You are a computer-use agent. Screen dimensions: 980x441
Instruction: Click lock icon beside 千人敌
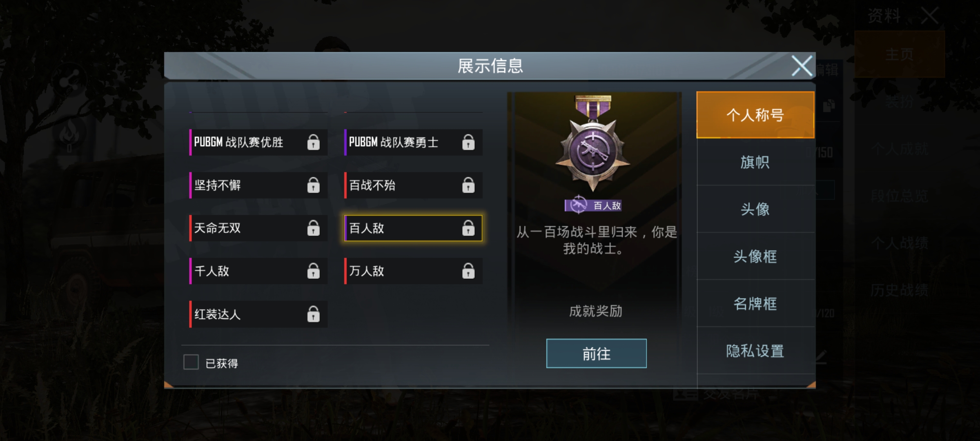[x=313, y=271]
